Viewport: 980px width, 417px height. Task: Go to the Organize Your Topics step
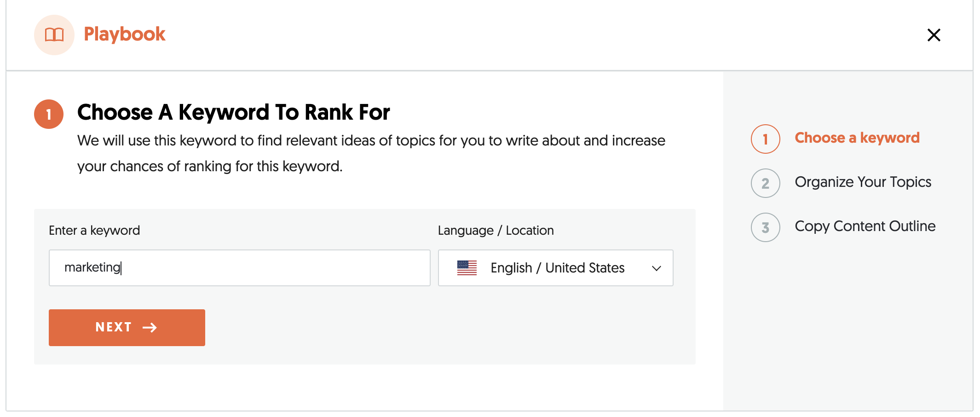click(863, 182)
